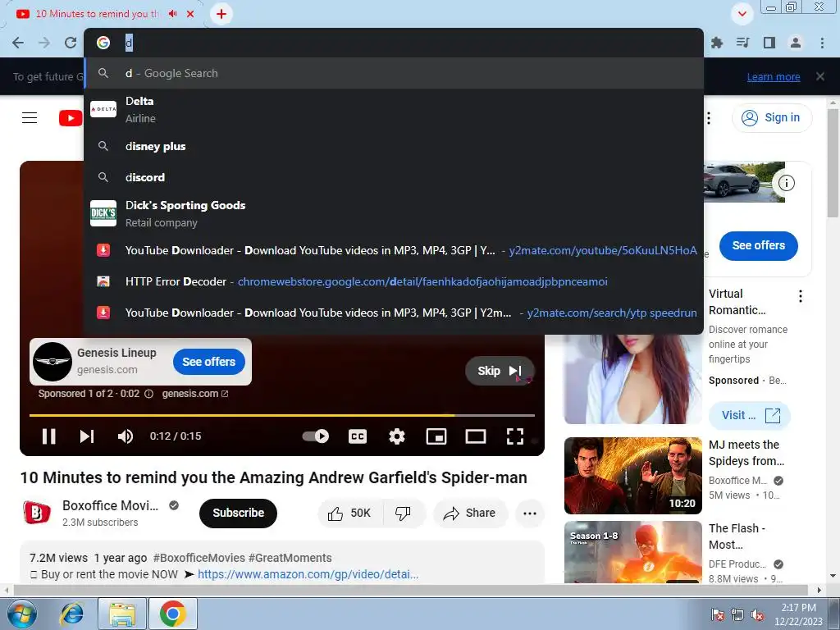Open ad info icon on car ad

tap(787, 183)
